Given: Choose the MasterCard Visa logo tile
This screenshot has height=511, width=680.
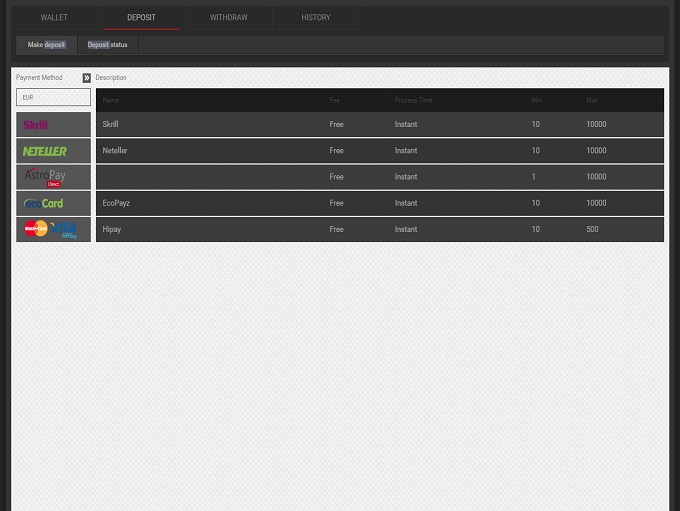Looking at the screenshot, I should (x=53, y=229).
